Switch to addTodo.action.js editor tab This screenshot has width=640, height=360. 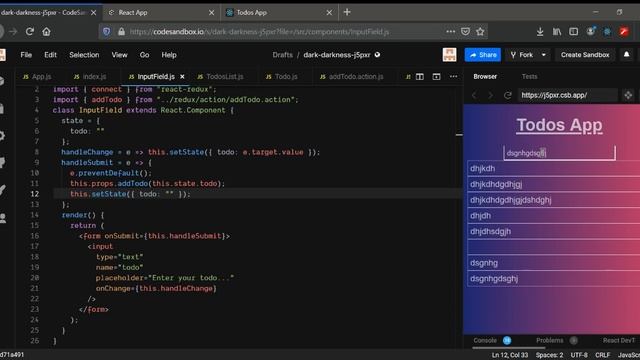click(x=351, y=77)
